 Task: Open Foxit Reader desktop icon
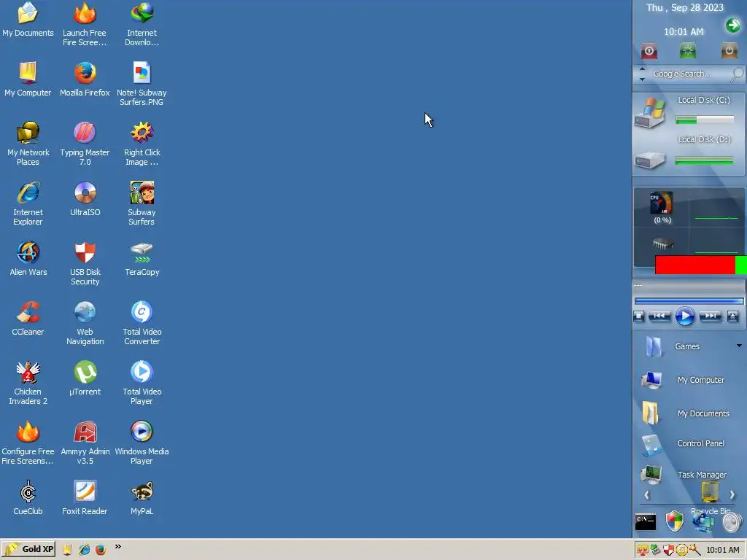pyautogui.click(x=85, y=498)
